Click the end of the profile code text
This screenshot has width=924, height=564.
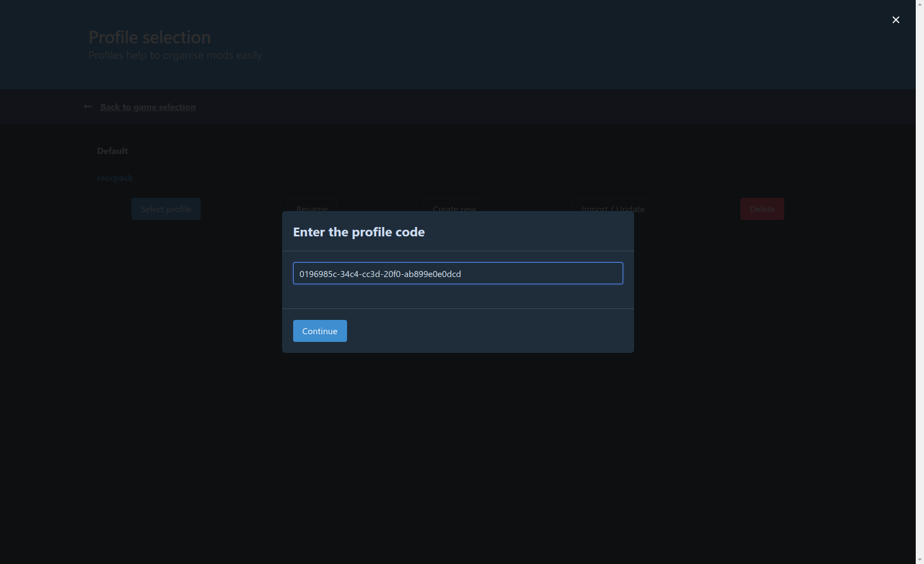[461, 274]
